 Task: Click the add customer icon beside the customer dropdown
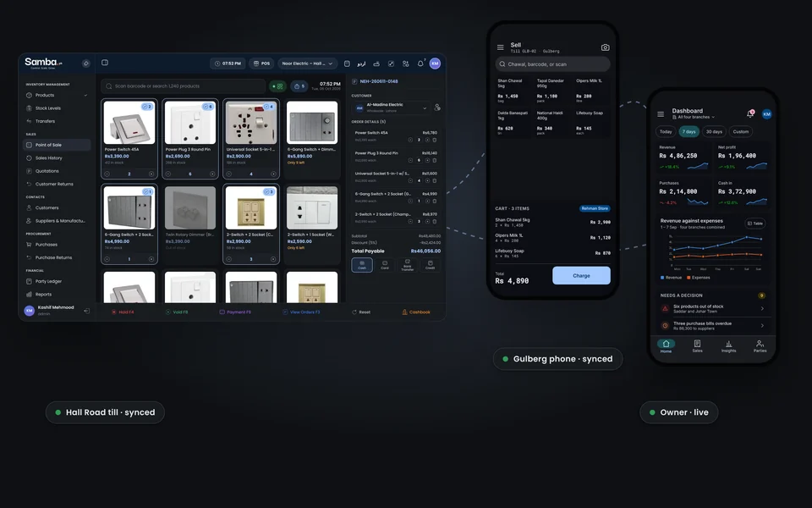coord(437,108)
